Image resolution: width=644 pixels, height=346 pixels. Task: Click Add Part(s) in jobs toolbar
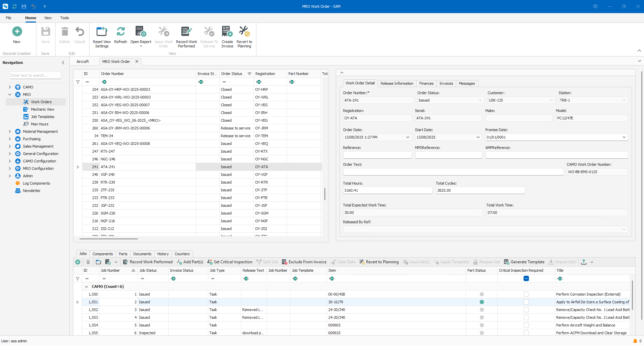click(x=190, y=262)
